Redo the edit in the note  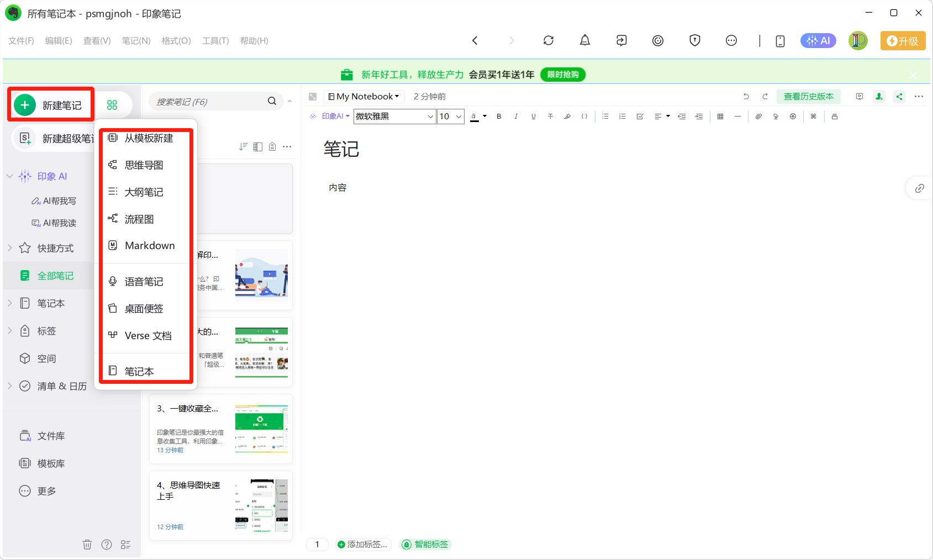(x=765, y=97)
